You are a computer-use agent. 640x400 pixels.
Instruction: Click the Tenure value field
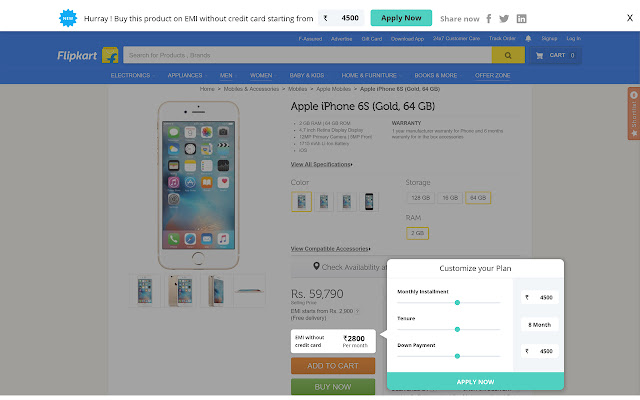540,324
